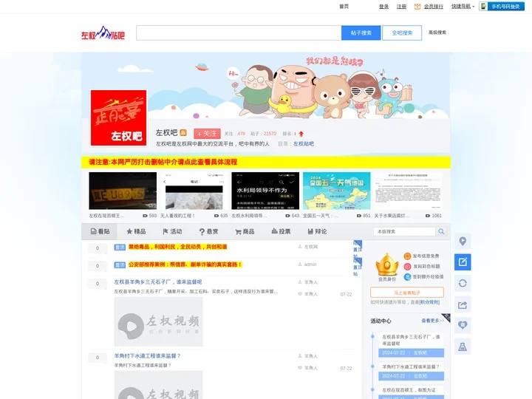Open 活动中心 entry 羊角村下水道工程

(411, 366)
